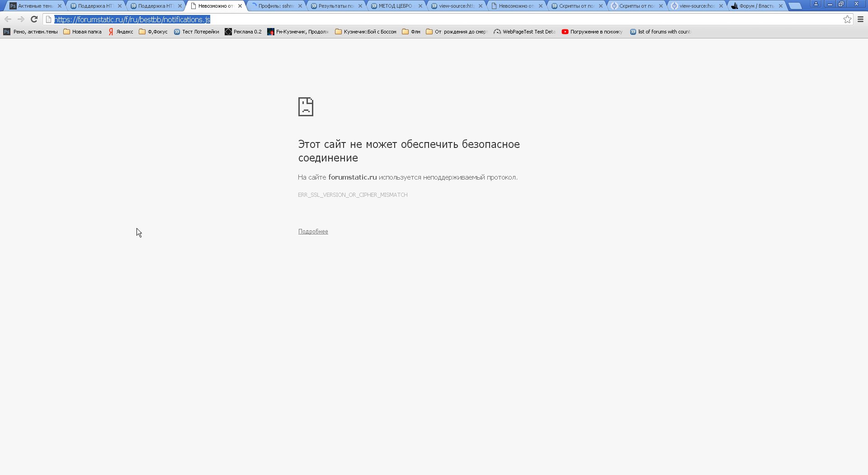Bookmark this page with the star icon

coord(847,19)
